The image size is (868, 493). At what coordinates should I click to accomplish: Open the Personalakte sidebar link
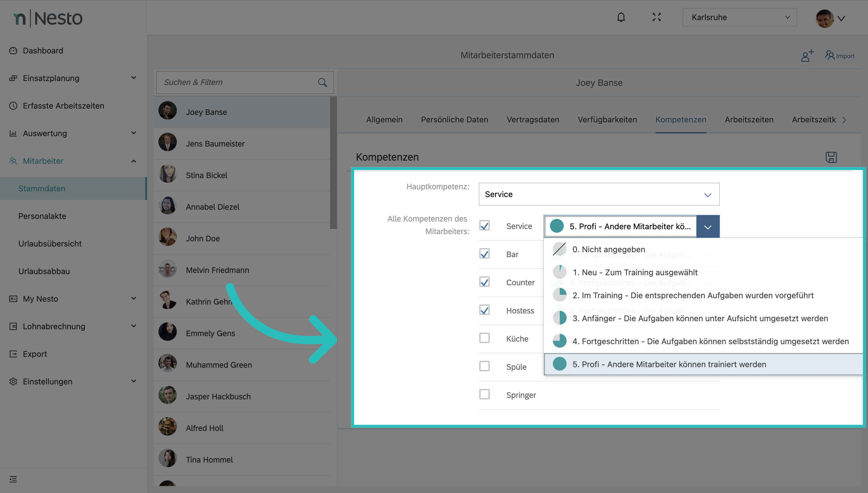(42, 216)
